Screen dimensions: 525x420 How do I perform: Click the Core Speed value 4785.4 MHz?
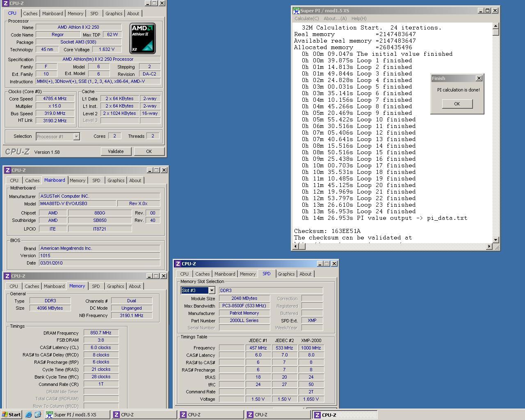coord(55,98)
